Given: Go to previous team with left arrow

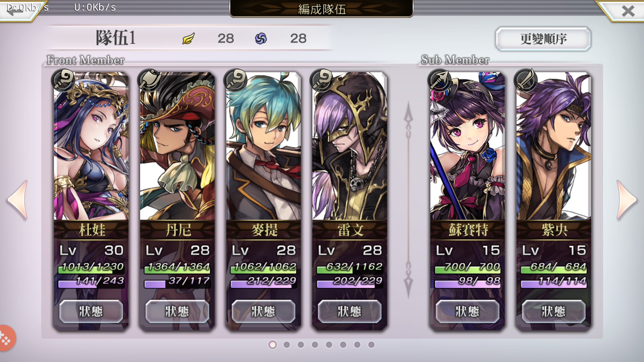Looking at the screenshot, I should [x=17, y=200].
